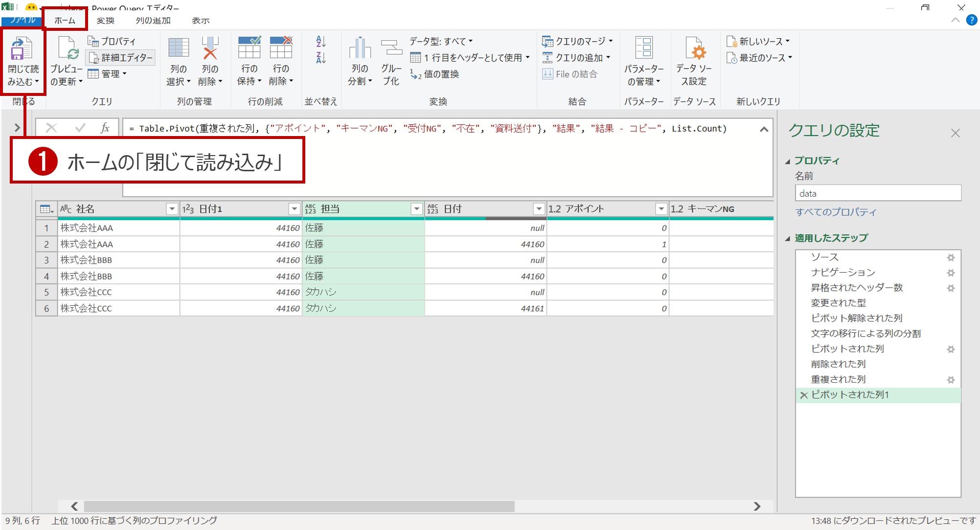Open the gear settings for the ソース step
980x530 pixels.
(951, 257)
